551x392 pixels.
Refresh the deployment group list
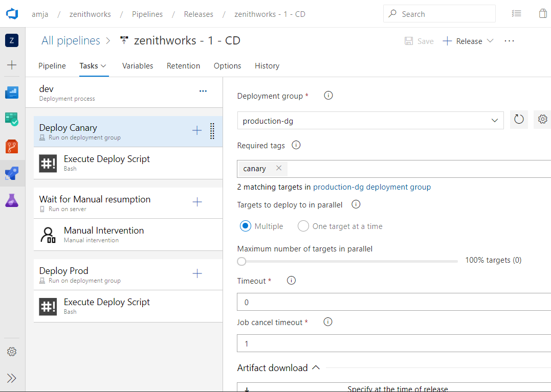click(x=518, y=119)
